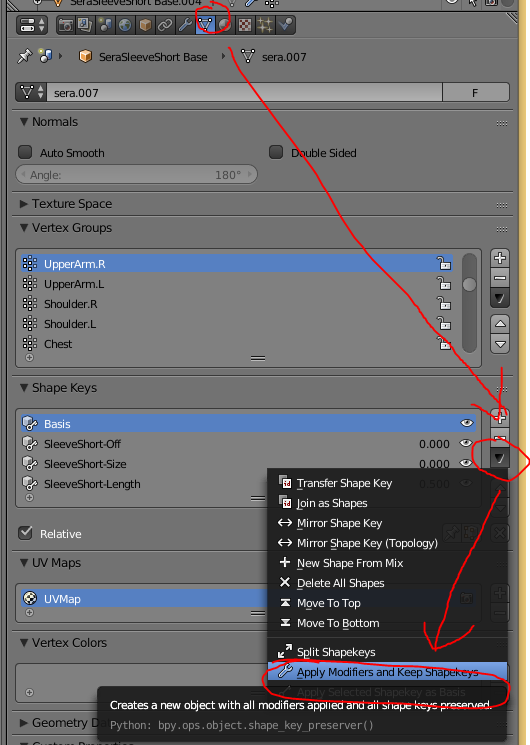Open the Particles properties tab

(265, 25)
